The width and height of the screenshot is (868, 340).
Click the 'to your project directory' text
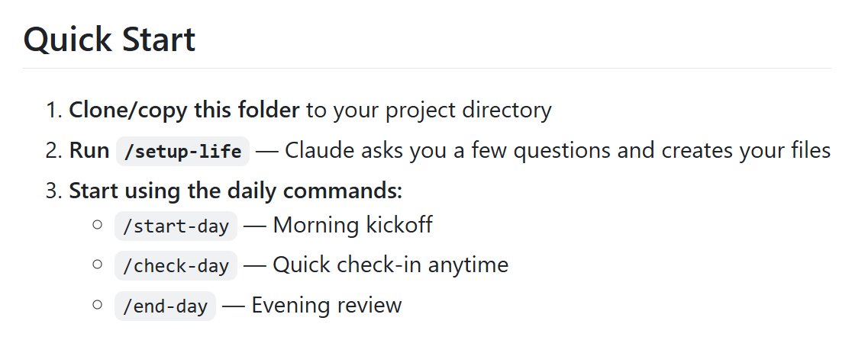pyautogui.click(x=428, y=111)
